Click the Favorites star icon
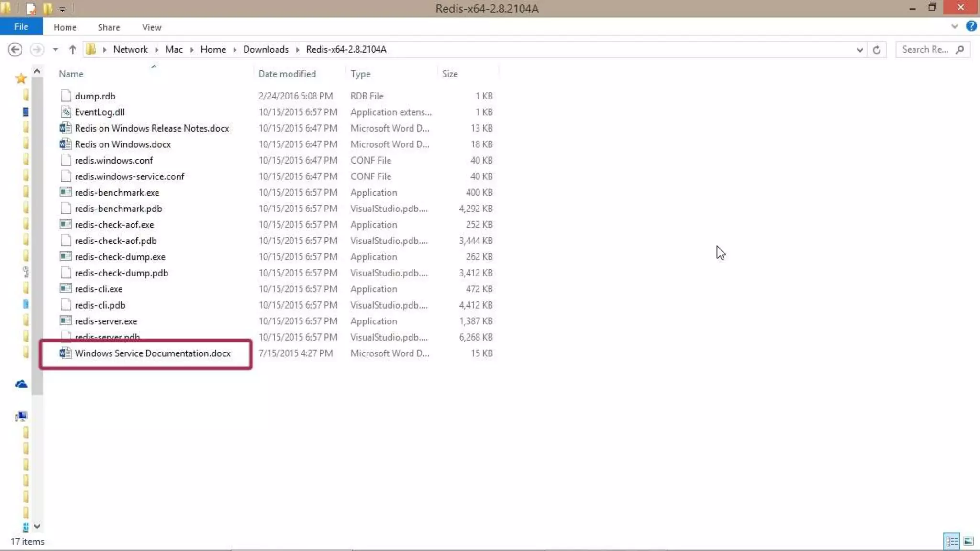 pyautogui.click(x=21, y=78)
